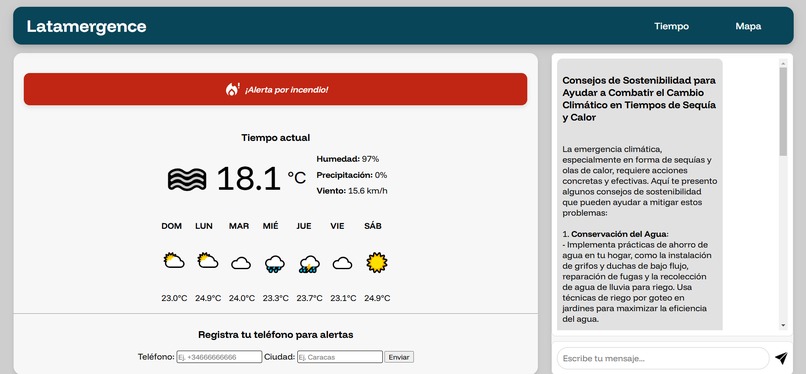Viewport: 806px width, 374px height.
Task: Click the 24.9°C Monday temperature
Action: coord(208,298)
